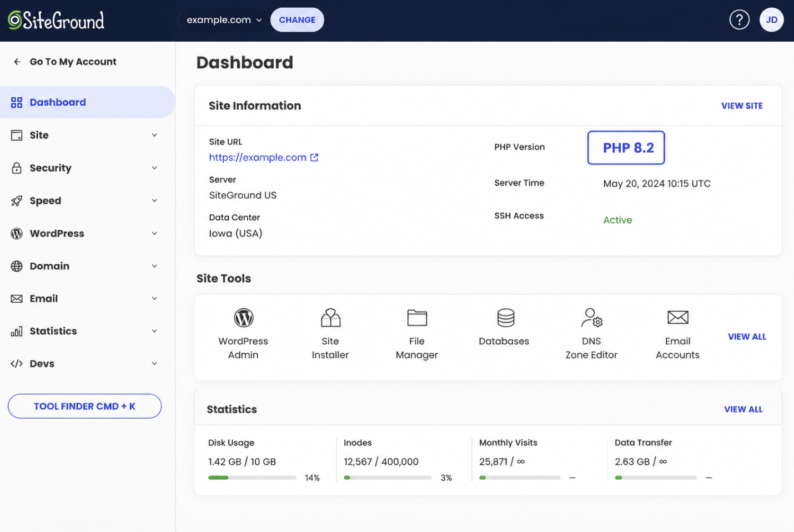Open the File Manager folder icon
Viewport: 794px width, 532px height.
[x=417, y=318]
